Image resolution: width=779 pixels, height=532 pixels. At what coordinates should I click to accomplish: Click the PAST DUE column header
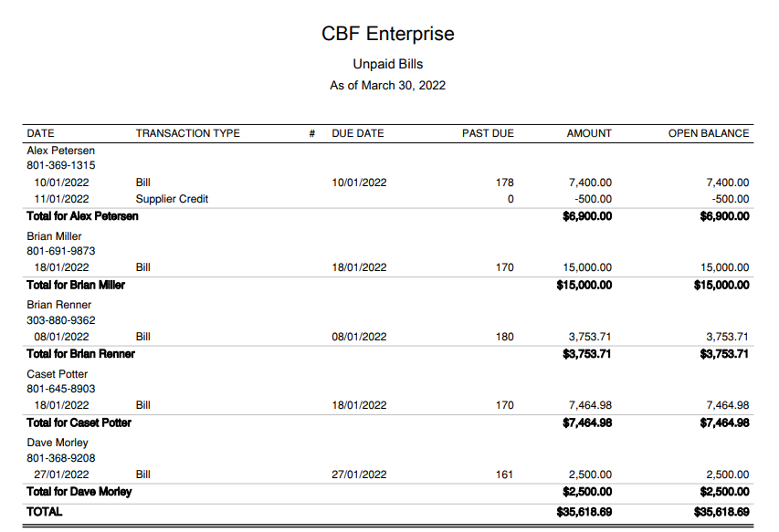[x=488, y=133]
